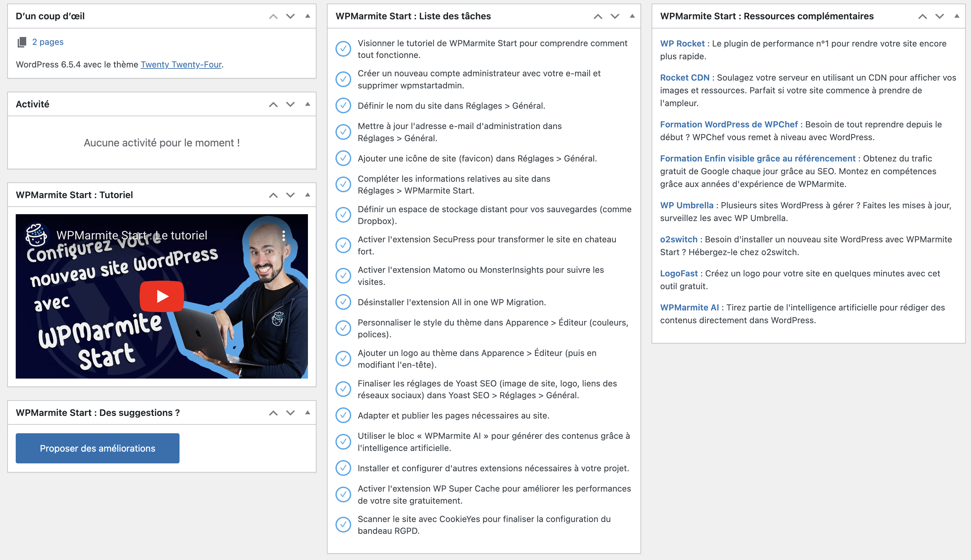The height and width of the screenshot is (560, 971).
Task: Move the Activité widget up
Action: tap(273, 104)
